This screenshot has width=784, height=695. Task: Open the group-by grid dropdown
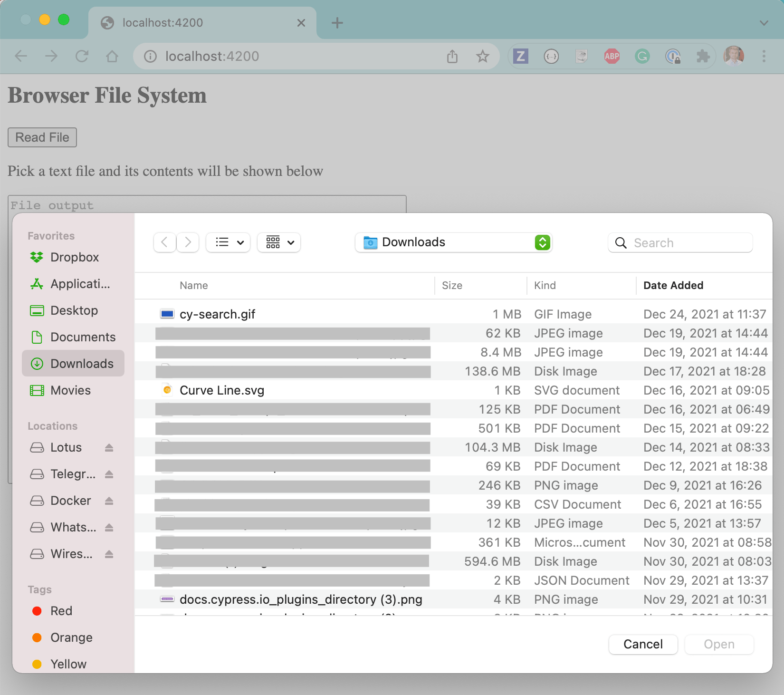278,242
